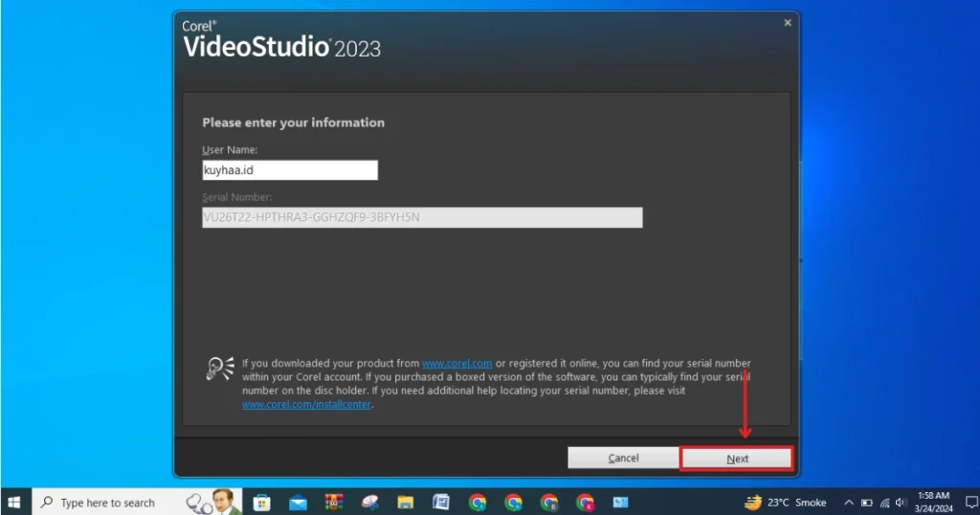Show hidden system tray icons

849,503
